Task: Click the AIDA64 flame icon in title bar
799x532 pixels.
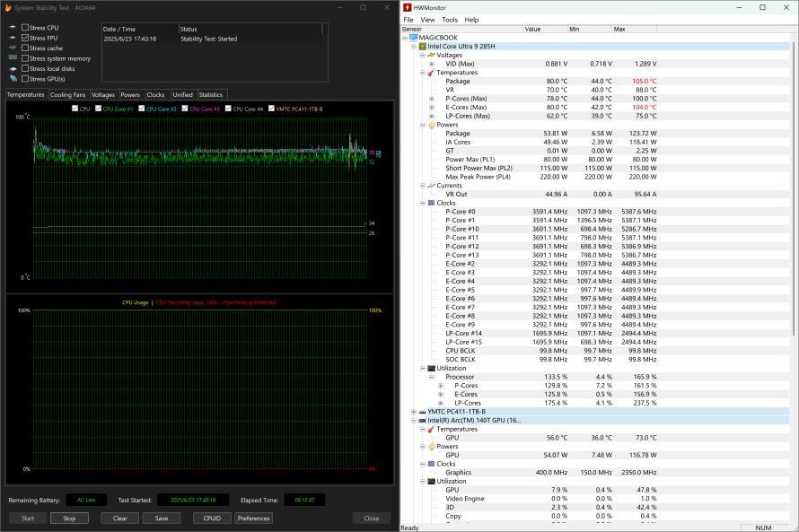Action: tap(8, 8)
